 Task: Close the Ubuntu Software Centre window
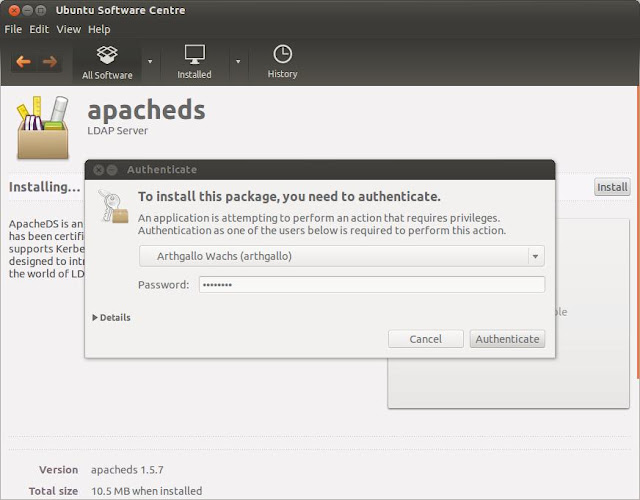point(14,10)
